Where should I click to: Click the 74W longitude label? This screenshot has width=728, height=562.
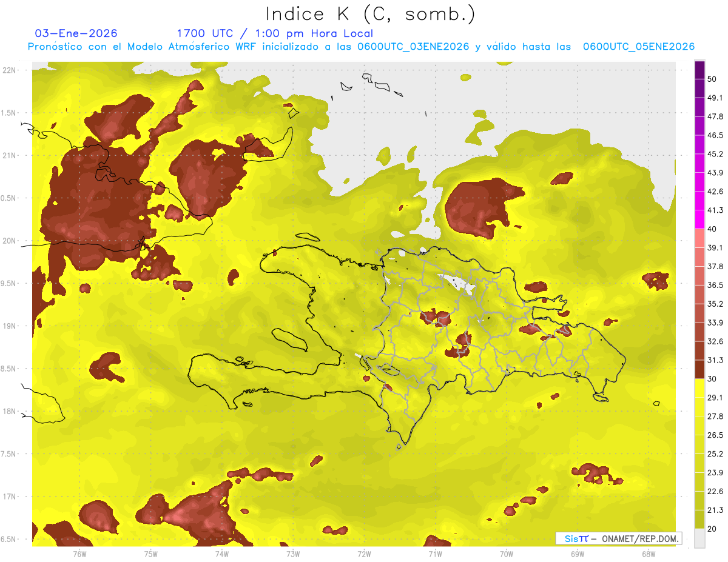[x=222, y=554]
